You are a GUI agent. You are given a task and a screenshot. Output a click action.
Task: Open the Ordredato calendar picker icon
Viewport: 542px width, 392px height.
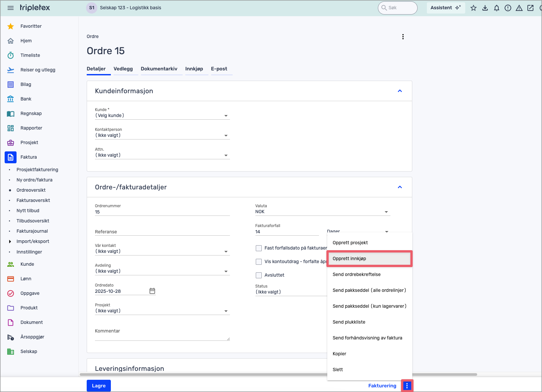152,291
